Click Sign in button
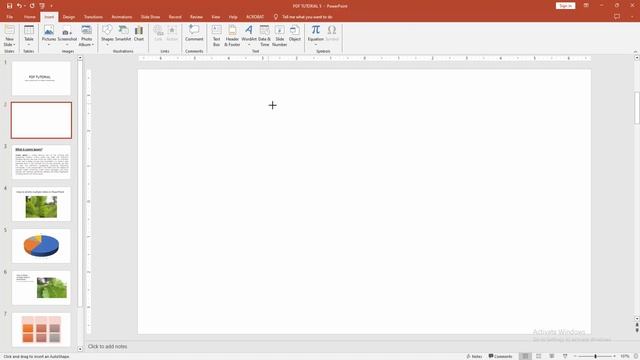Screen dimensions: 640x360 click(x=565, y=6)
